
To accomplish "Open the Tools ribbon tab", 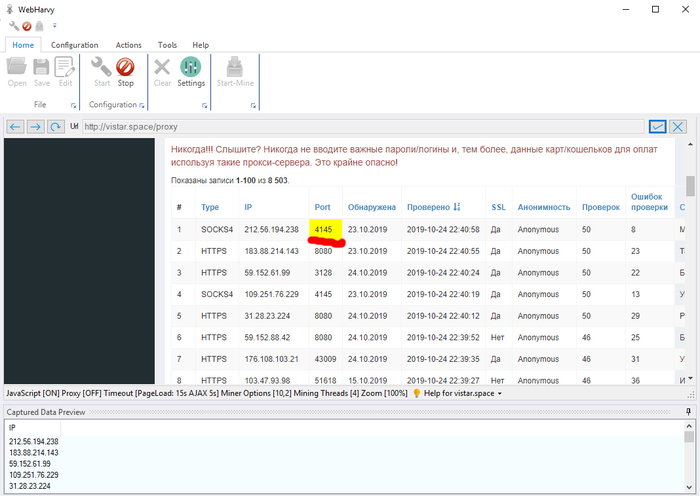I will [167, 45].
